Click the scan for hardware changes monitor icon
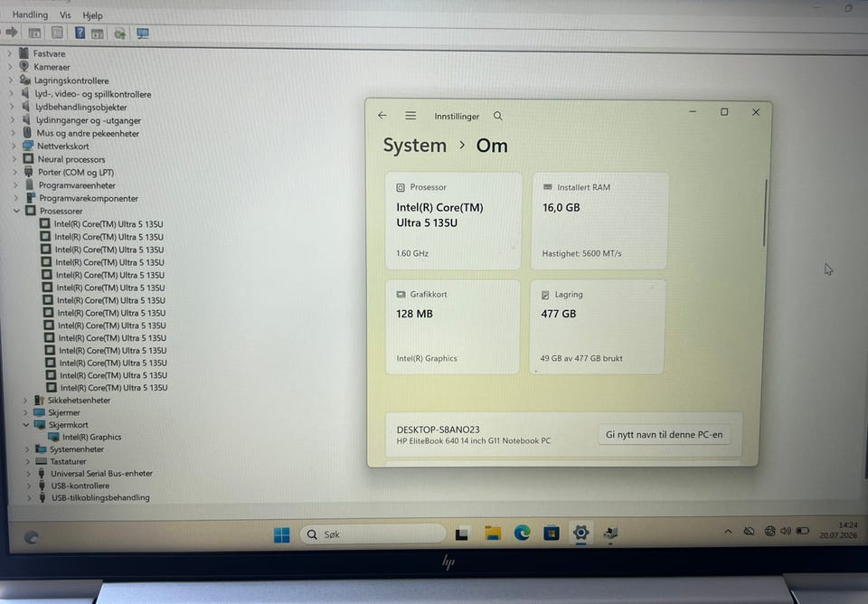This screenshot has height=604, width=868. [x=143, y=33]
